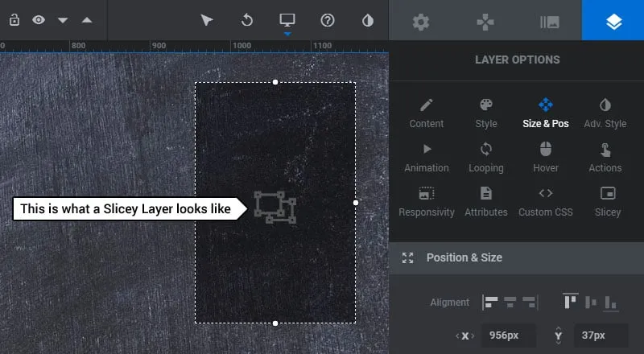Toggle the layer lock icon
Viewport: 644px width, 354px height.
point(14,20)
